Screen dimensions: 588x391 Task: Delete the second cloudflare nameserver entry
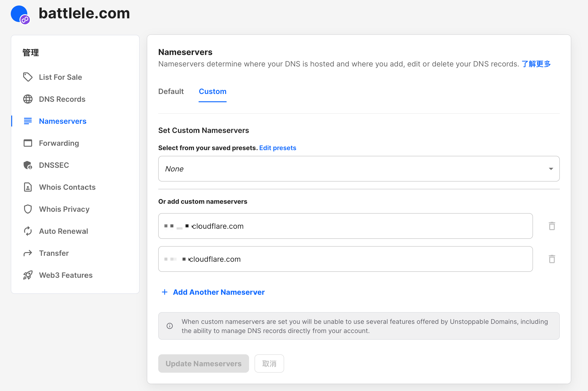552,259
